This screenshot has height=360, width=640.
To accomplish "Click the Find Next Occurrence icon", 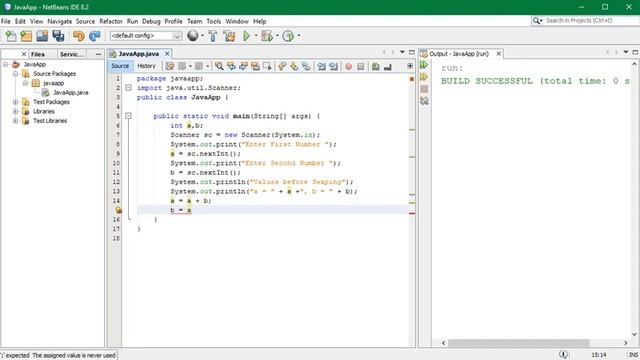I will [x=243, y=66].
